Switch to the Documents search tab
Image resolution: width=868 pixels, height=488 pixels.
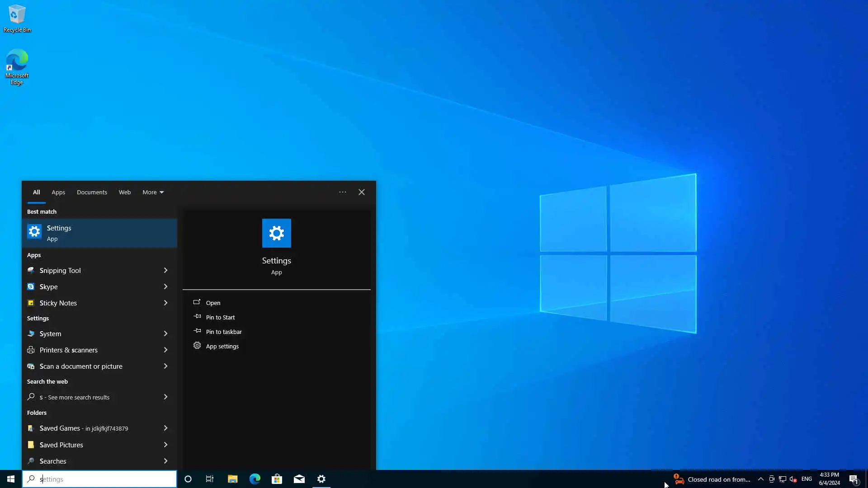(92, 192)
